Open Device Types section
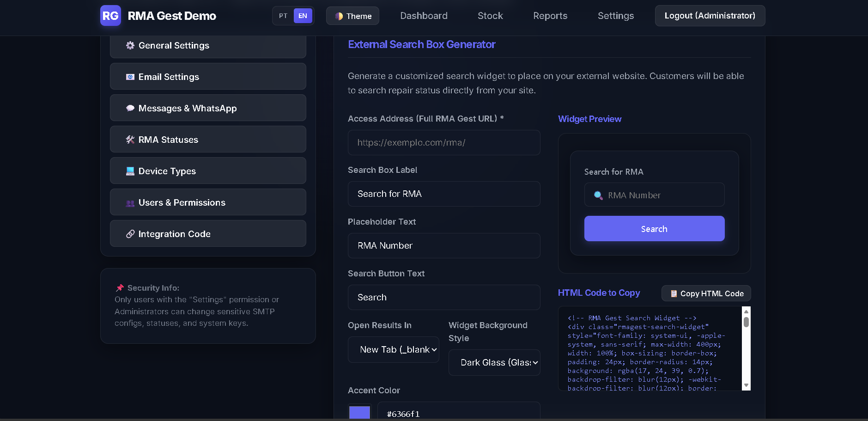868x421 pixels. coord(208,171)
